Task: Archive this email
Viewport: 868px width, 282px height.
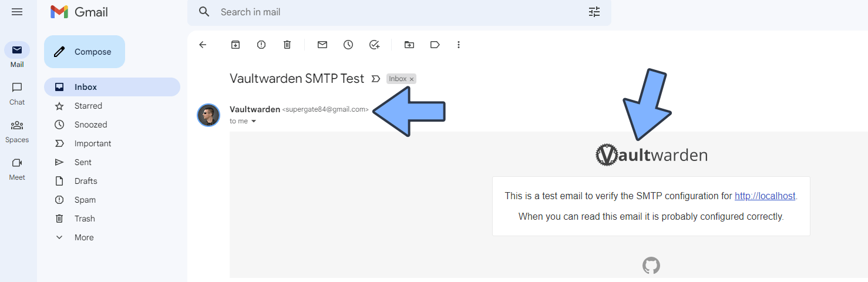Action: pyautogui.click(x=235, y=45)
